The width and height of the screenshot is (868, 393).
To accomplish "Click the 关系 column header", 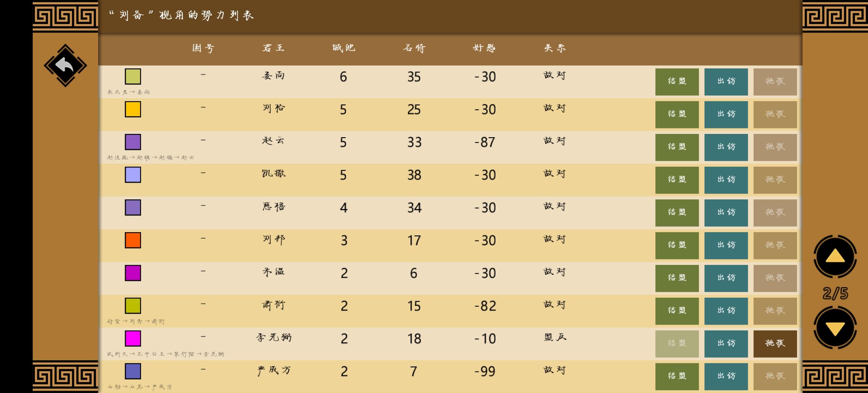I will coord(555,48).
